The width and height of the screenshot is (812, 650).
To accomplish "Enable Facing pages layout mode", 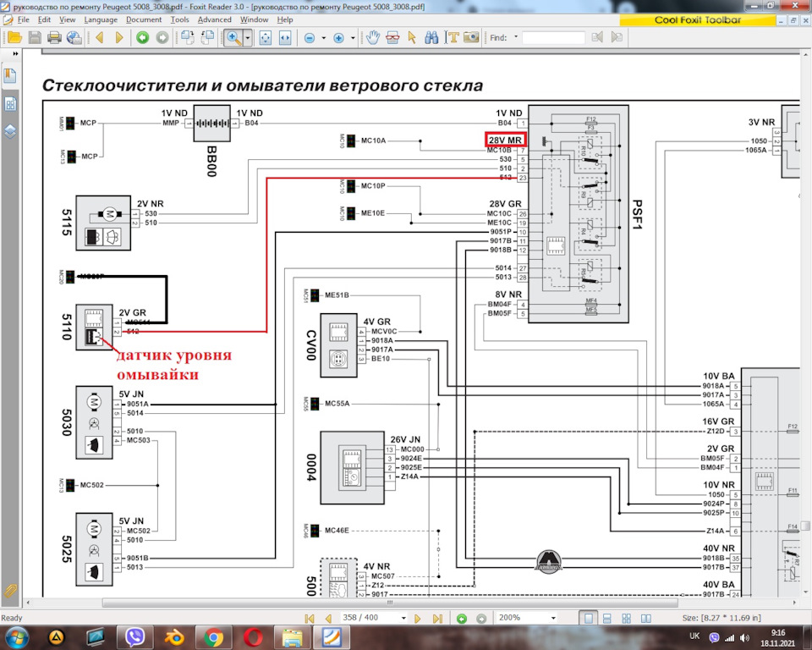I will (x=645, y=619).
